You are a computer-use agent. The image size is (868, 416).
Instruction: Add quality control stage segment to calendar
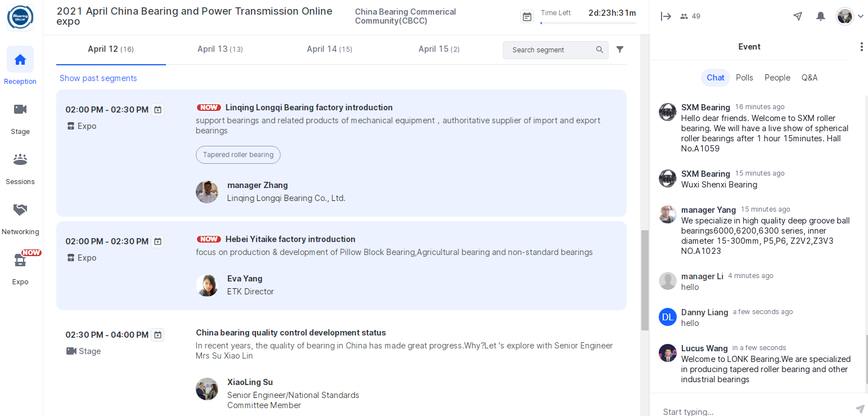(158, 335)
